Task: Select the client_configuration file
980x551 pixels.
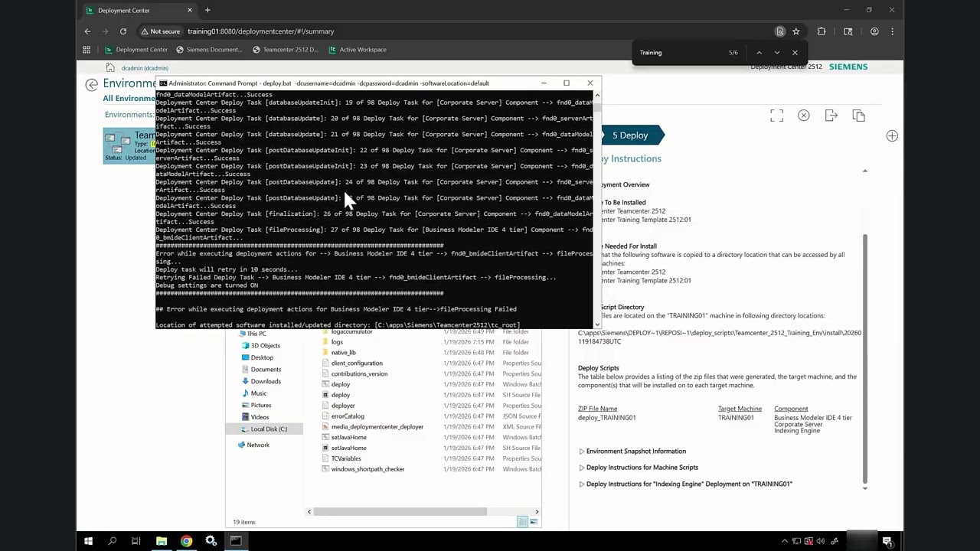Action: (x=357, y=364)
